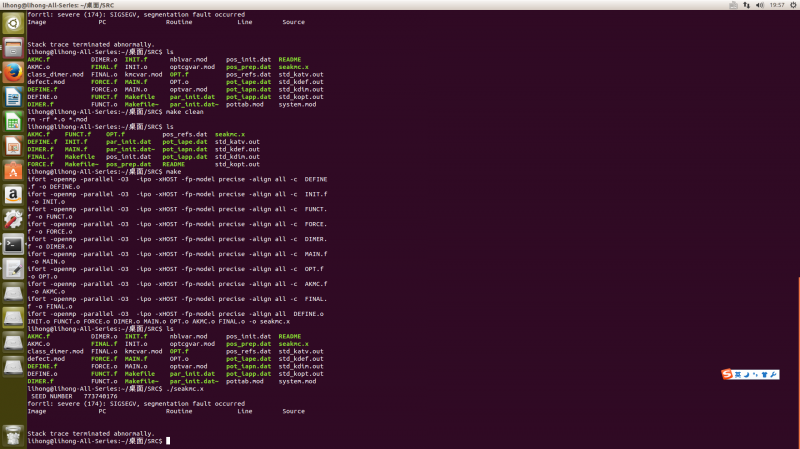
Task: Click the ifort compile line for AKMC.f
Action: pos(178,284)
